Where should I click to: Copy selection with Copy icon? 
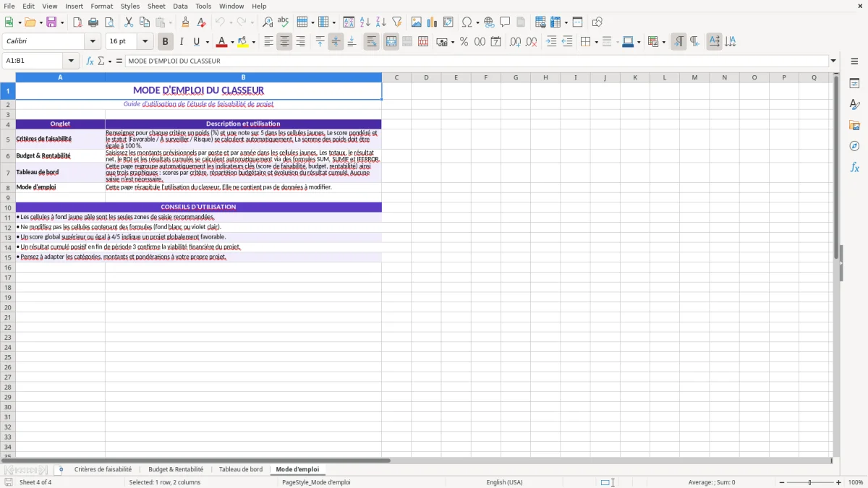(145, 22)
